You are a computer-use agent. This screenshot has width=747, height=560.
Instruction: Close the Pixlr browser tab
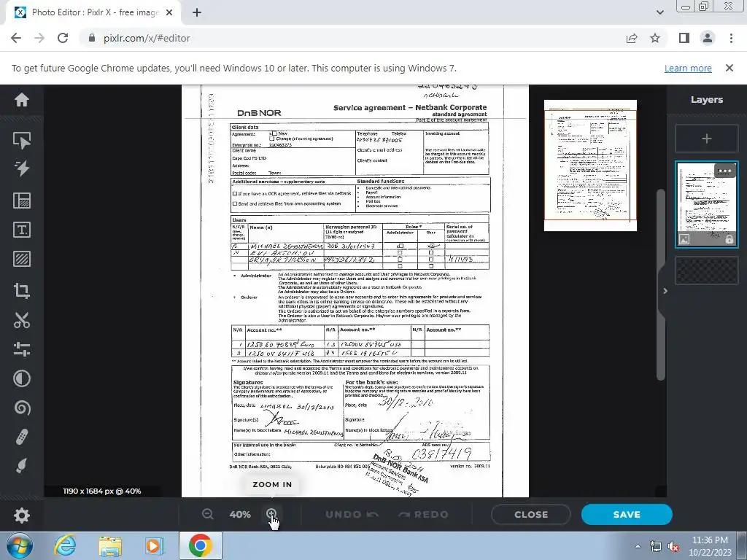[169, 12]
